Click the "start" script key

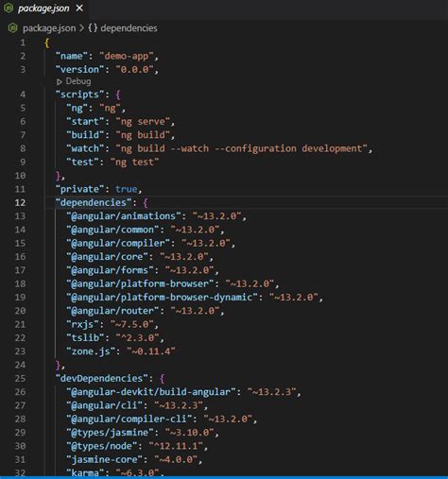(x=85, y=122)
